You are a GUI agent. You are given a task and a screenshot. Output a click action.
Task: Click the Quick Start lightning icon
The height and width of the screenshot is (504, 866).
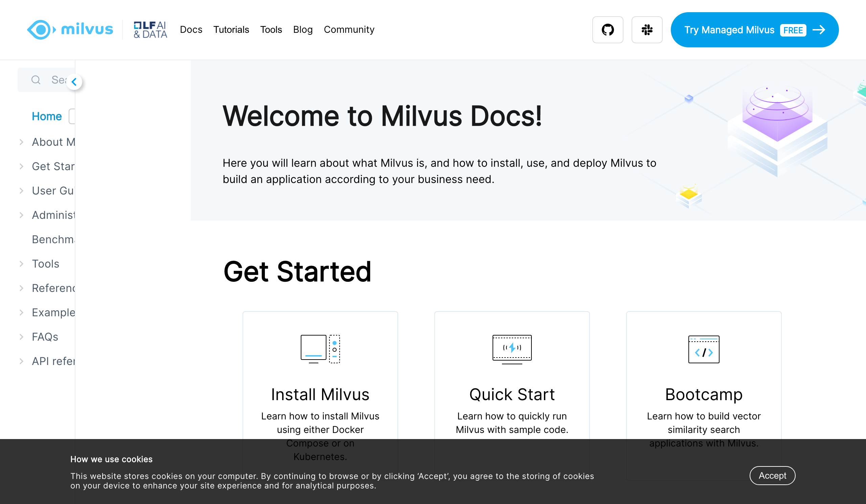click(512, 349)
